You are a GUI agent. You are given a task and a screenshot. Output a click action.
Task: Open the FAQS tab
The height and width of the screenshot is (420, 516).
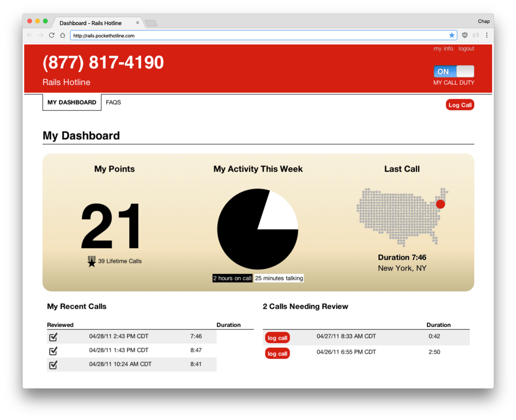point(113,103)
